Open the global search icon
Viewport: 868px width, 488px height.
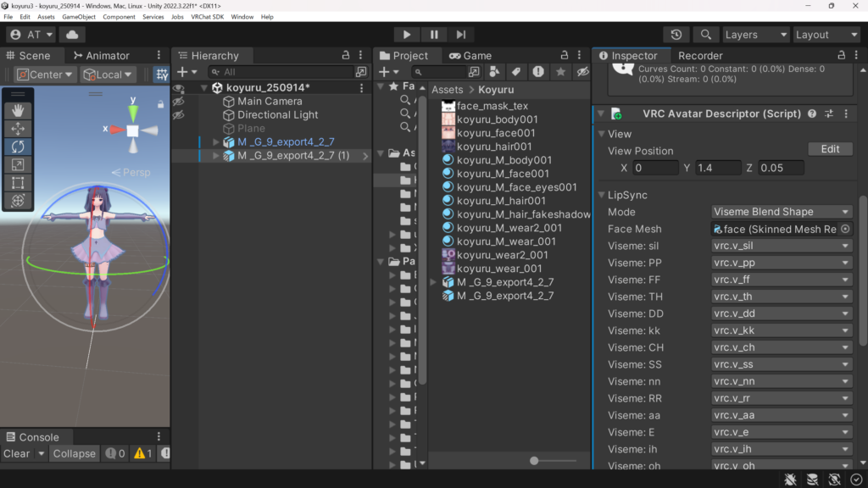tap(705, 34)
